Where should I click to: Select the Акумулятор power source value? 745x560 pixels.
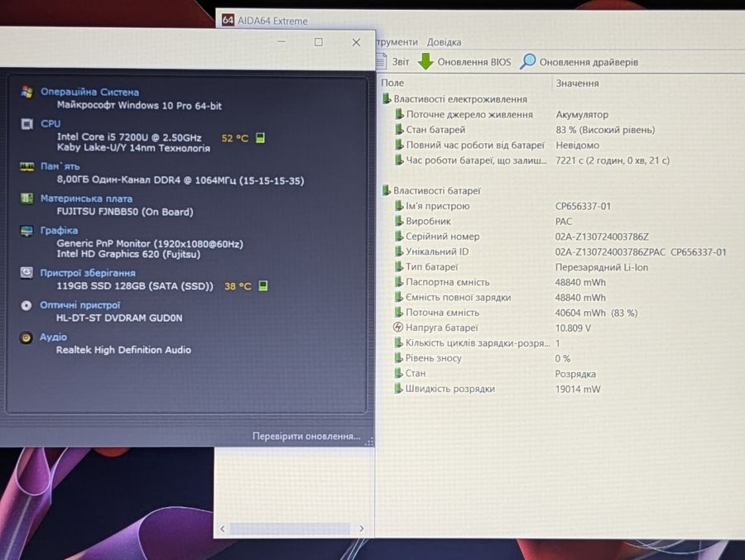tap(582, 114)
